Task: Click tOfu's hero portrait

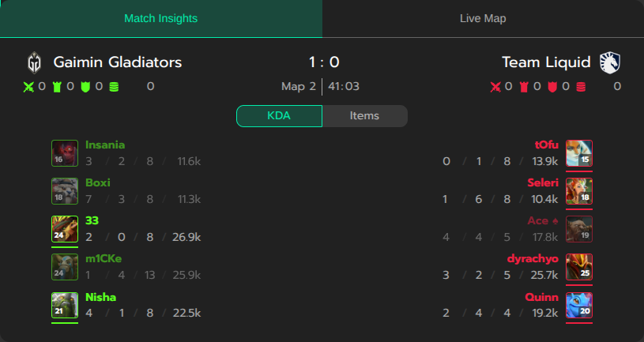Action: pos(579,153)
